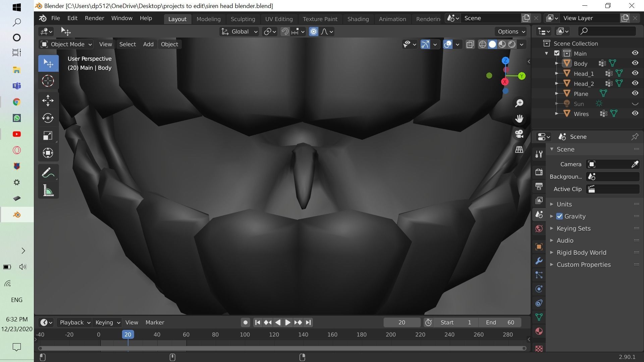The image size is (644, 362).
Task: Switch to the Shading workspace tab
Action: 358,19
